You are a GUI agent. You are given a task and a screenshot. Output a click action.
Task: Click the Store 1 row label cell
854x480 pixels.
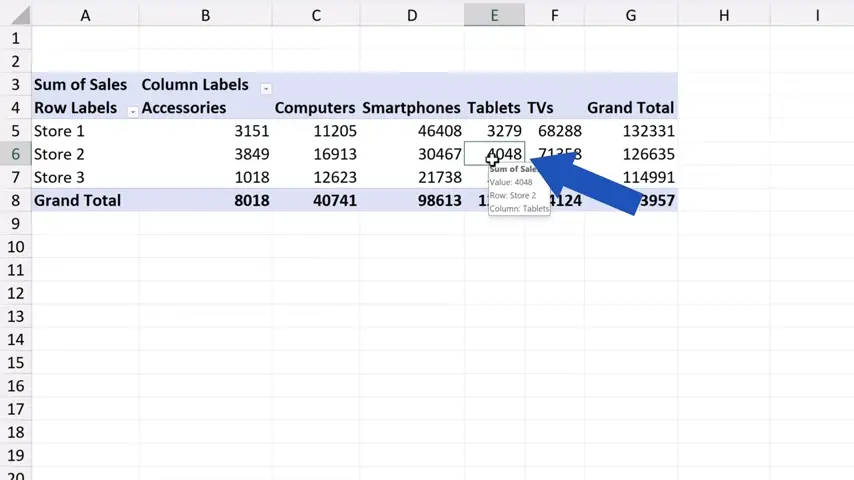coord(60,131)
